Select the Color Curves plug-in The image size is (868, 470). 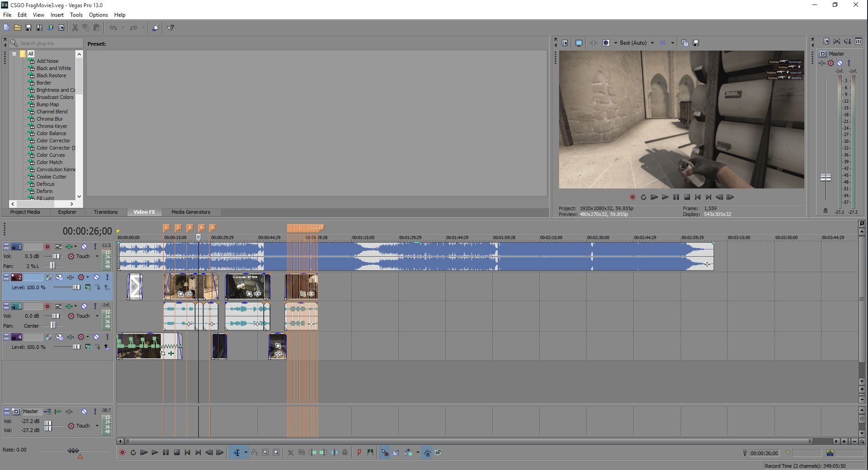coord(51,155)
